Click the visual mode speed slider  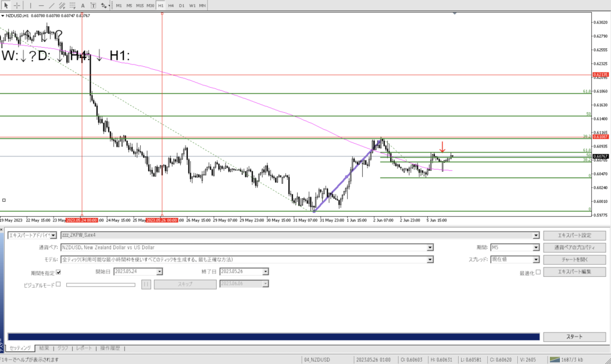tap(100, 285)
